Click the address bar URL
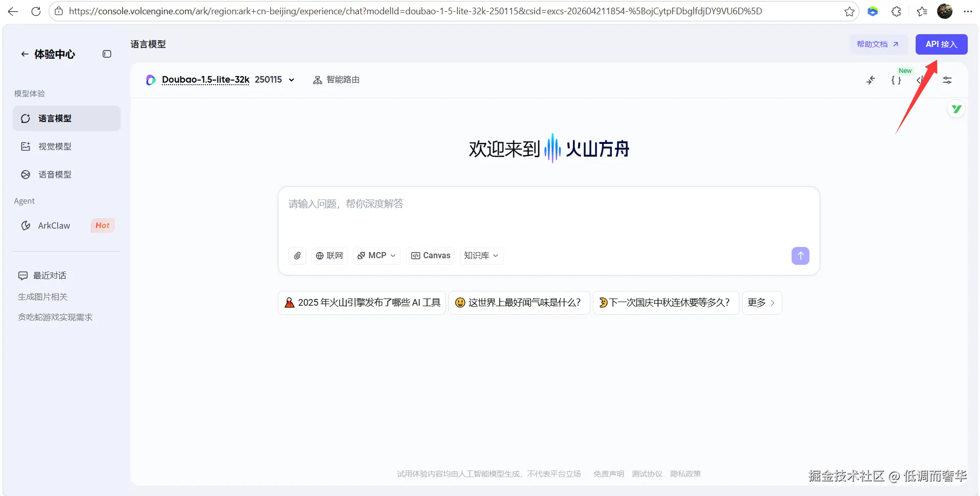Image resolution: width=980 pixels, height=496 pixels. [415, 11]
